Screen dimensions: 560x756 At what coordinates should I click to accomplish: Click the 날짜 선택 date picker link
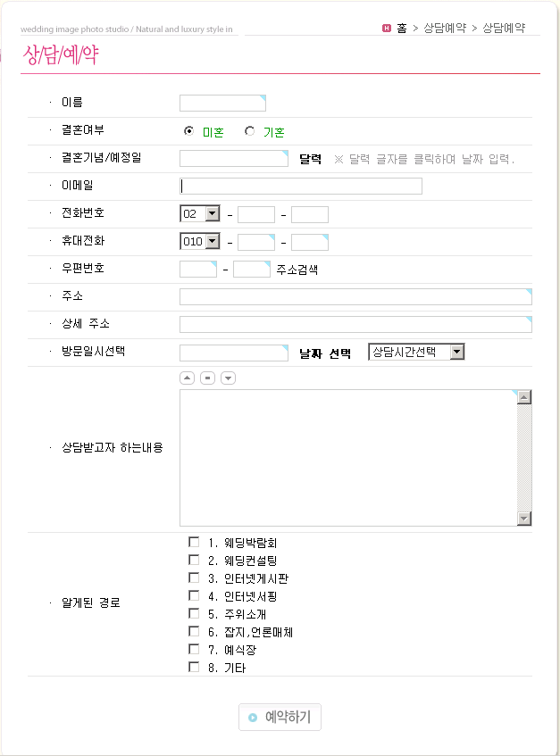pos(325,353)
